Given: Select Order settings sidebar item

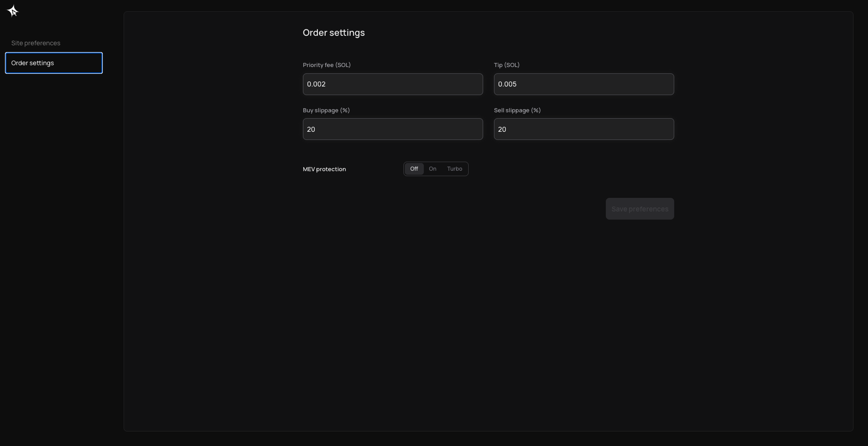Looking at the screenshot, I should pos(53,63).
